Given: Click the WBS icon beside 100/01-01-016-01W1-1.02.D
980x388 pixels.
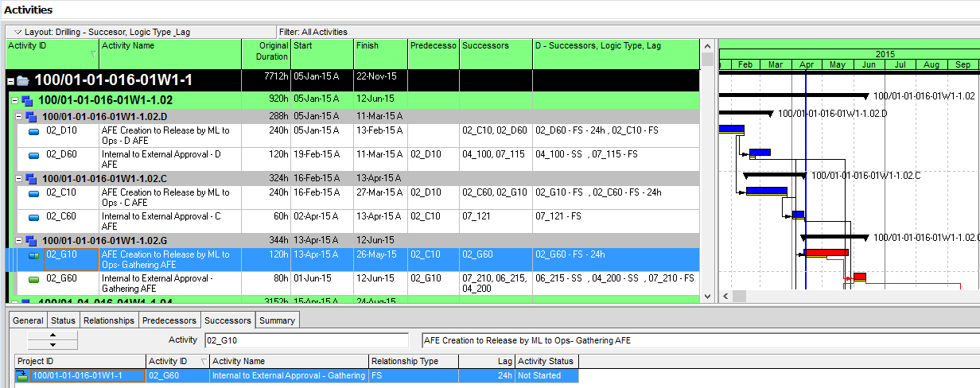Looking at the screenshot, I should coord(30,116).
